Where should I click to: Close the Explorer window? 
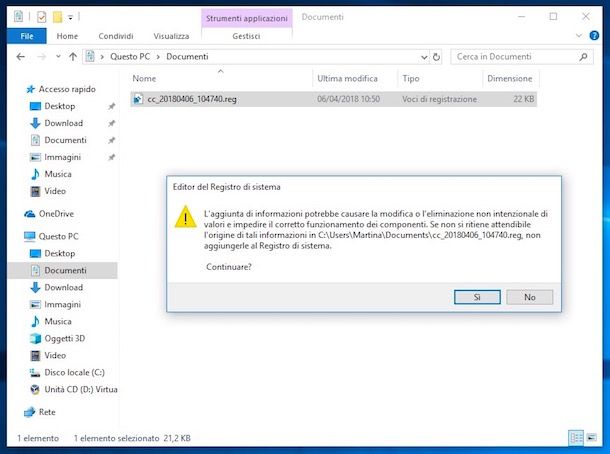point(585,16)
